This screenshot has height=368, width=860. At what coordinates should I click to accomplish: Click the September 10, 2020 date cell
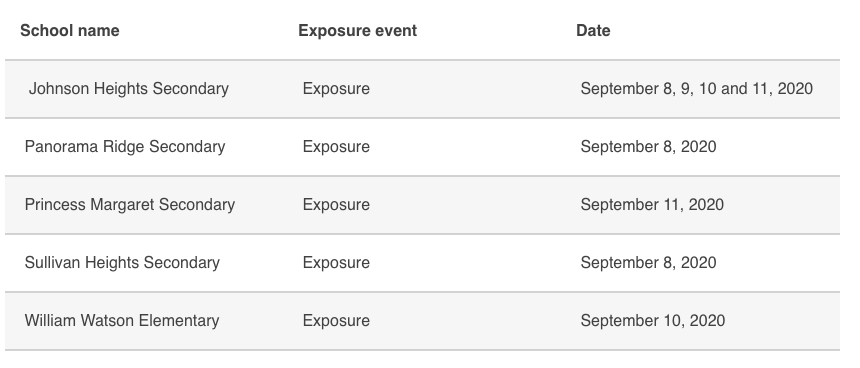point(653,321)
